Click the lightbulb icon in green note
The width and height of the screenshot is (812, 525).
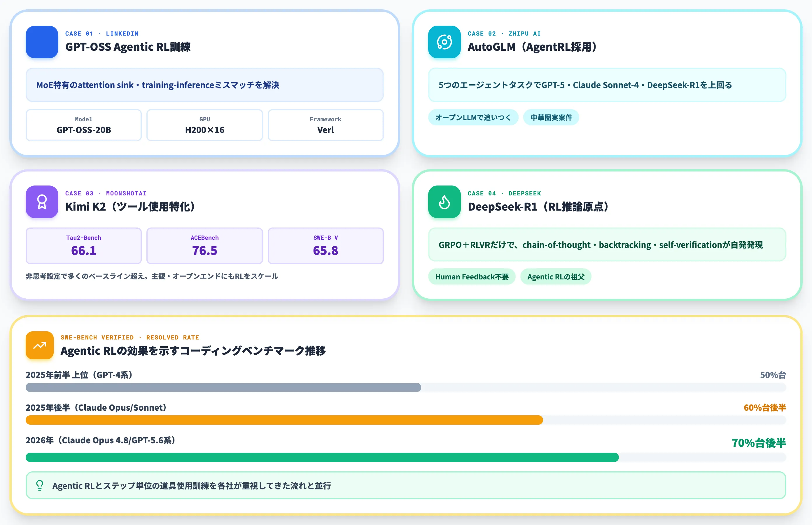click(40, 485)
